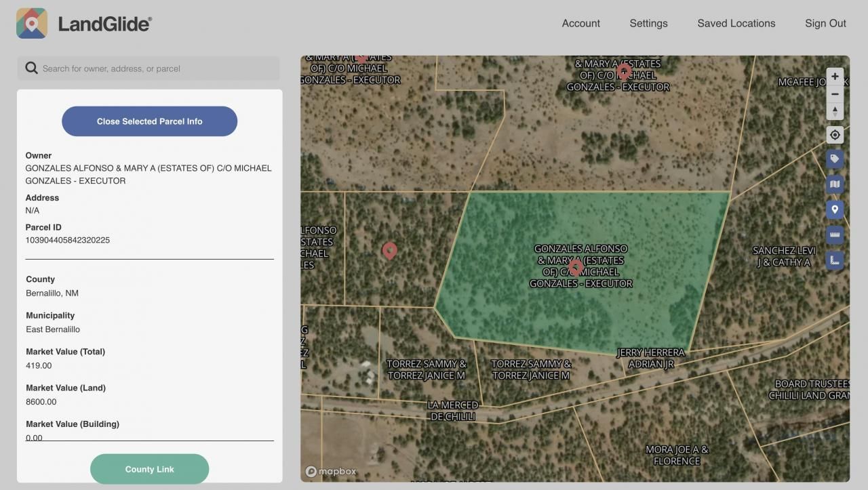The width and height of the screenshot is (868, 490).
Task: Toggle the folded map layer button
Action: click(x=835, y=184)
